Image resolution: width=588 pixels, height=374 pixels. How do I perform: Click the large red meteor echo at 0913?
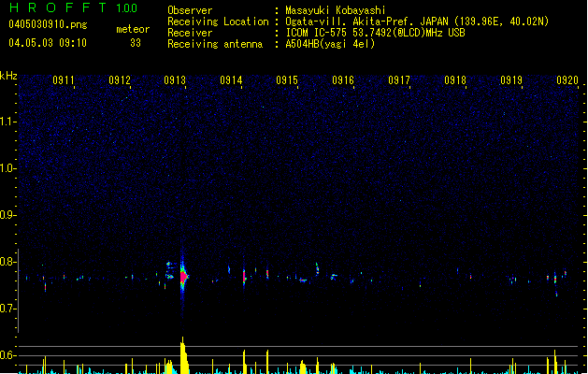click(183, 277)
